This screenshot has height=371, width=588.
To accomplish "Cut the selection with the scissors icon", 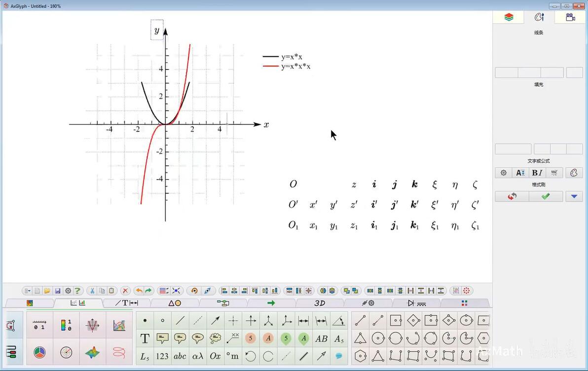I will tap(92, 291).
